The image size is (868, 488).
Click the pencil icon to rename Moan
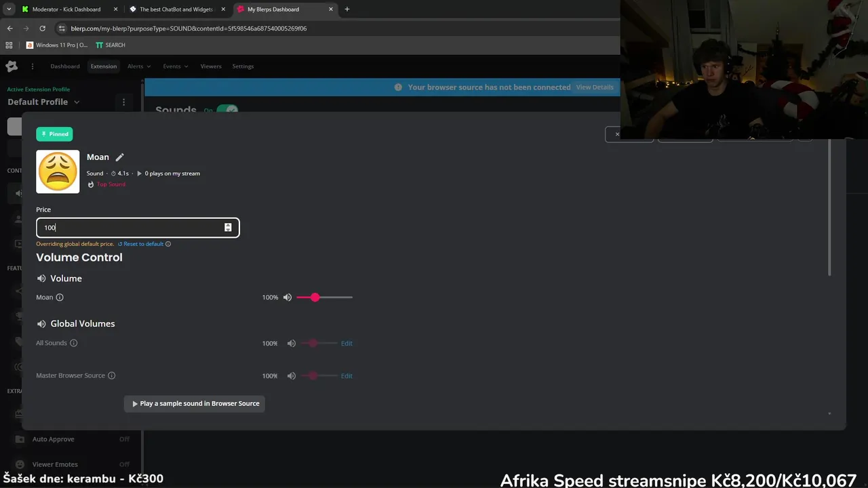[x=119, y=157]
